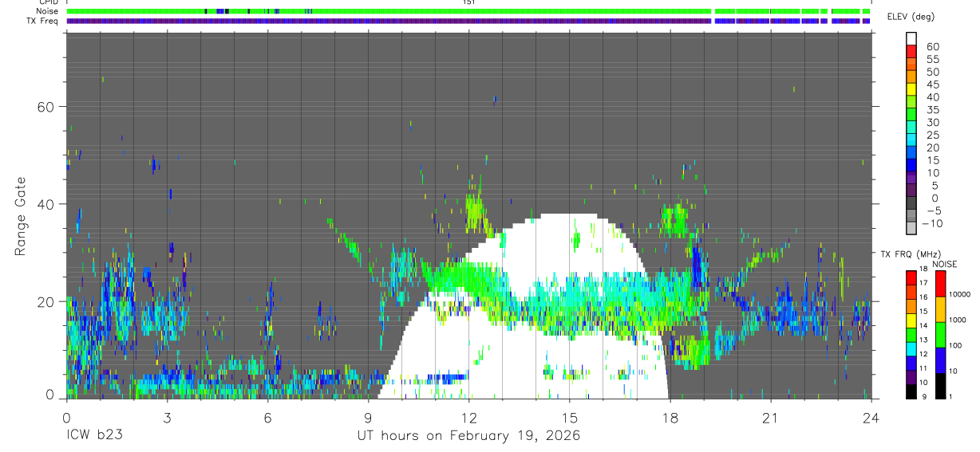
Task: Click the 'ICW b23' radar beam label
Action: [x=93, y=435]
